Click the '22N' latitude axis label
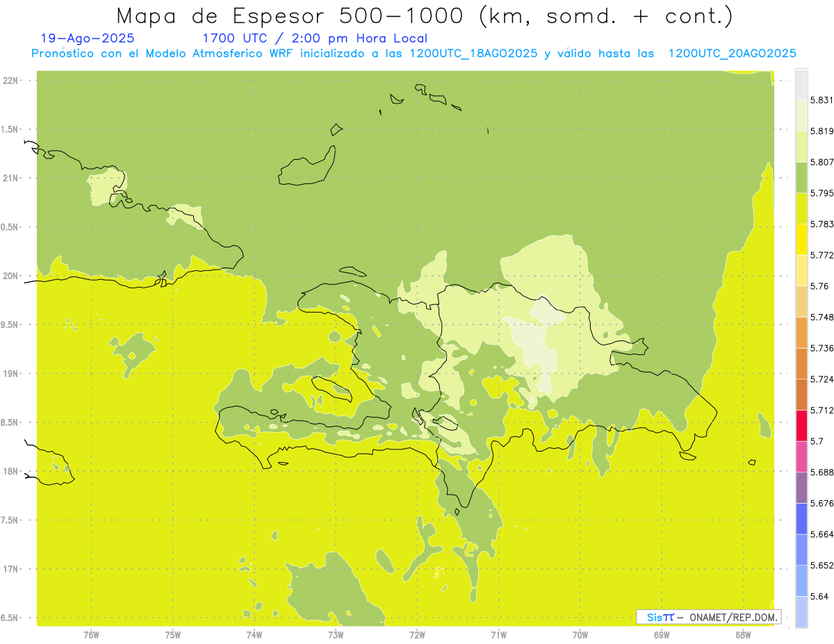 tap(10, 81)
